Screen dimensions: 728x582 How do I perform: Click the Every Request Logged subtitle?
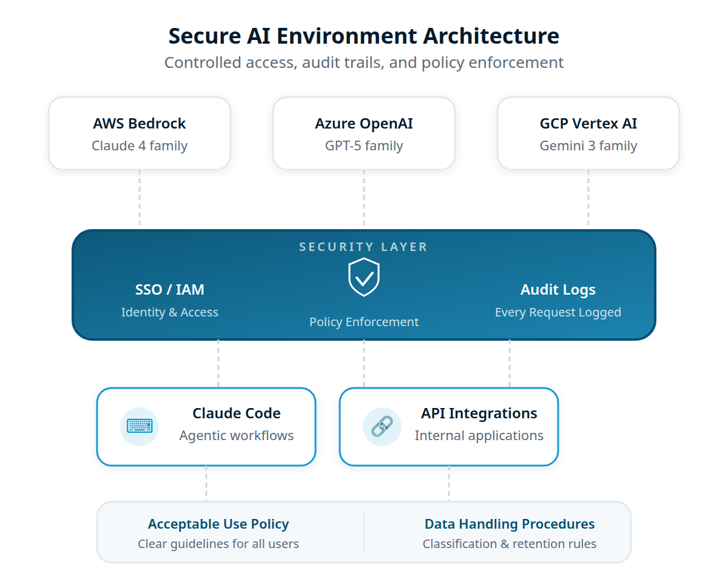558,312
